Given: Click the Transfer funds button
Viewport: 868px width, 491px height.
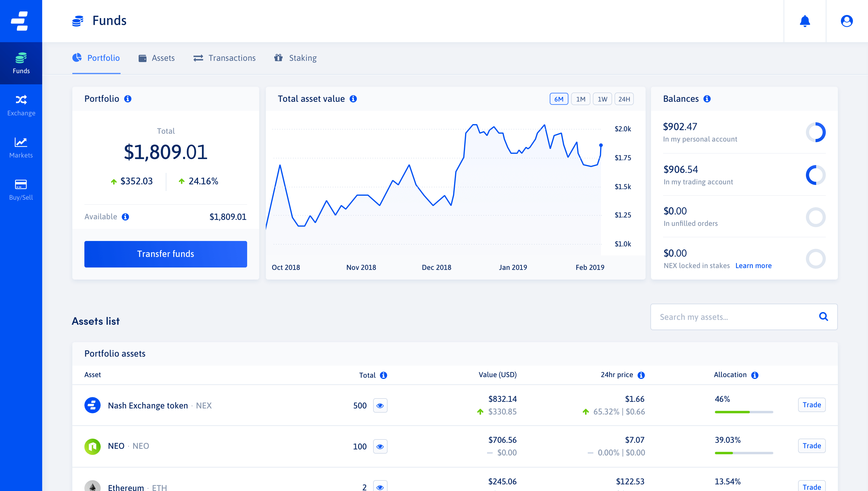Looking at the screenshot, I should 165,254.
